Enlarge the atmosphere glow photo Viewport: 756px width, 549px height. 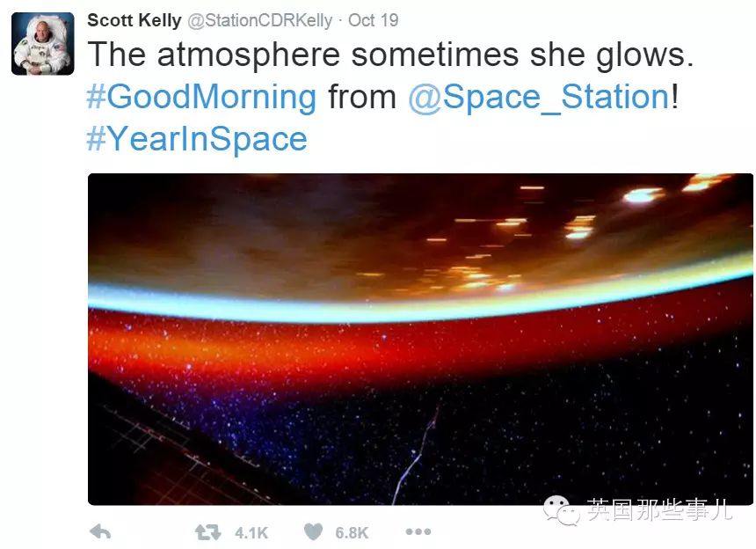pyautogui.click(x=420, y=339)
